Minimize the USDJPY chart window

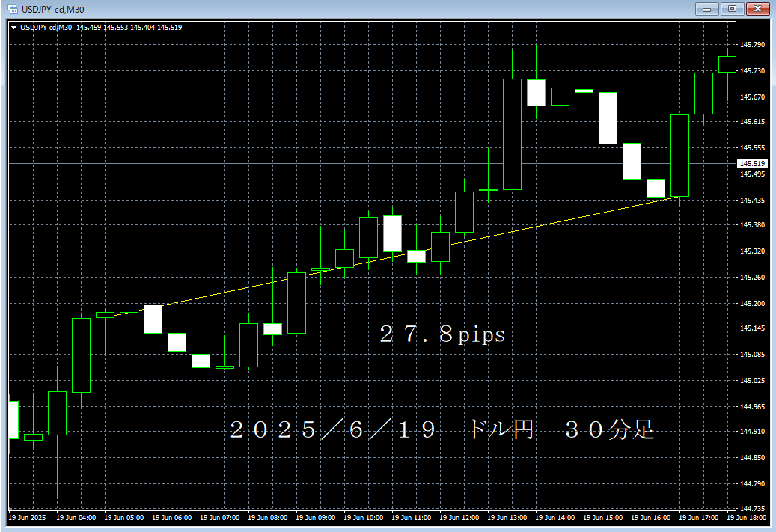click(x=706, y=9)
